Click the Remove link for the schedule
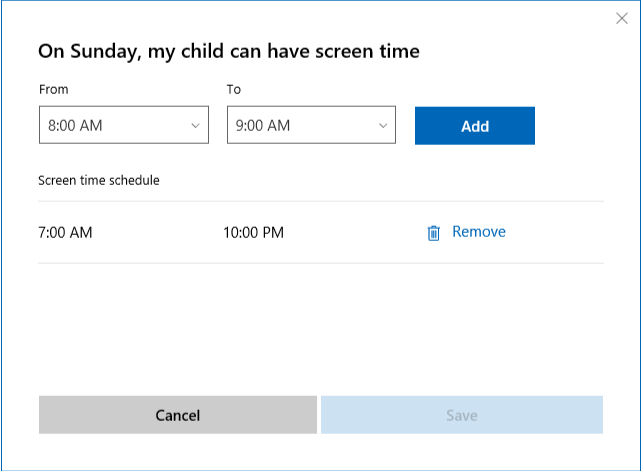 click(478, 232)
